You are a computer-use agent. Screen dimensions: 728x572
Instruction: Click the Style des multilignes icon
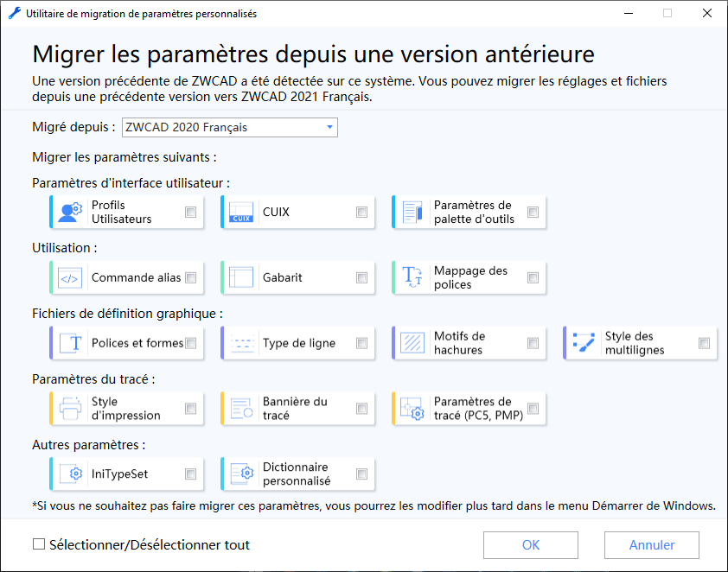[583, 343]
